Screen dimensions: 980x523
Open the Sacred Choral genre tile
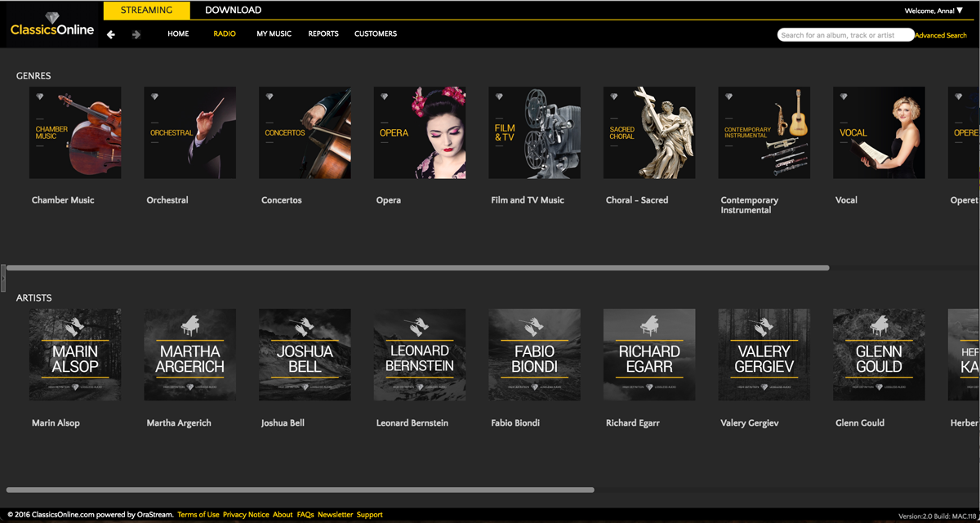tap(649, 132)
